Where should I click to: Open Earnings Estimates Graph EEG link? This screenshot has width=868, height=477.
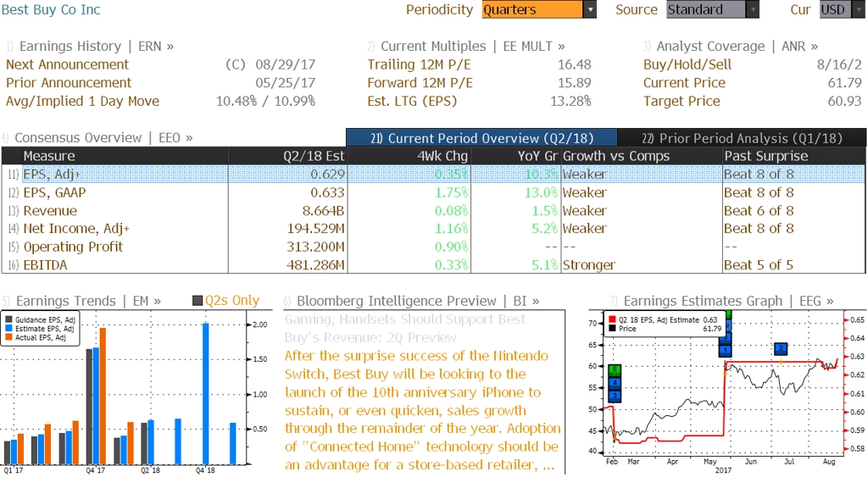pos(728,301)
